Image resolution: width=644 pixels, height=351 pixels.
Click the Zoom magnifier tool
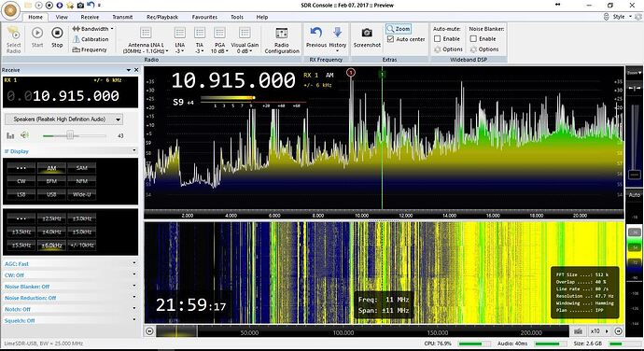(398, 29)
